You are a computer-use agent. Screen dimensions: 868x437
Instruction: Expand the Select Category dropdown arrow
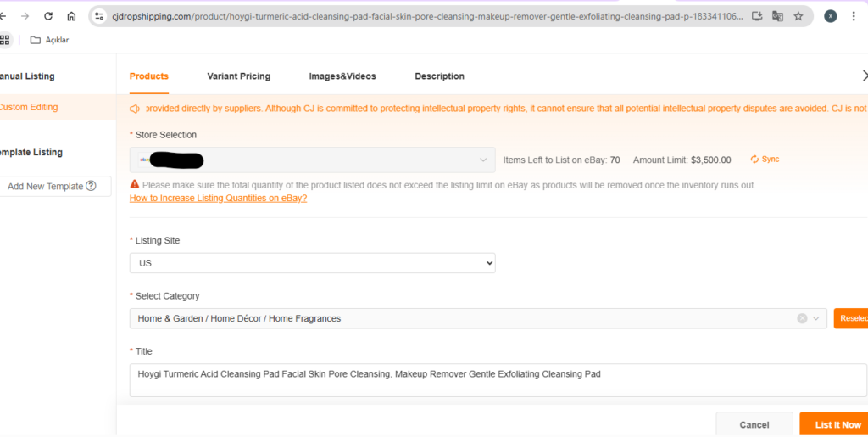[x=816, y=318]
